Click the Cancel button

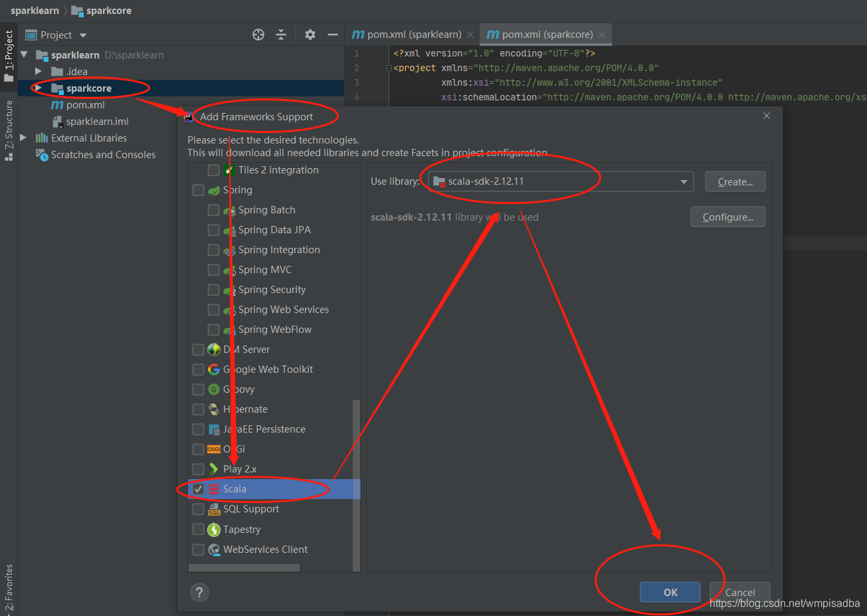point(740,592)
